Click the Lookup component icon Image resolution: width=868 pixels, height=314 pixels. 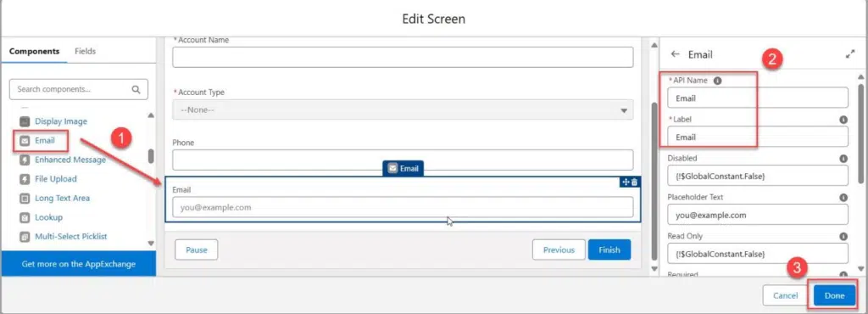pos(25,217)
